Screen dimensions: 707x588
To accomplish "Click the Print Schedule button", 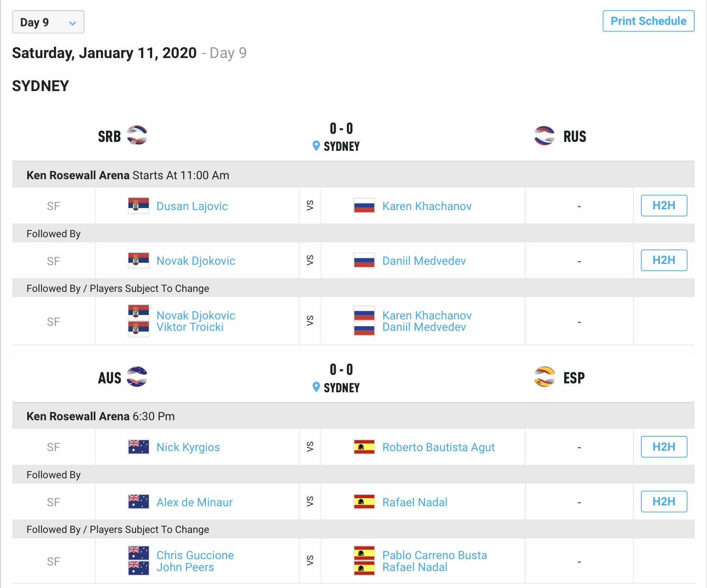I will 648,21.
